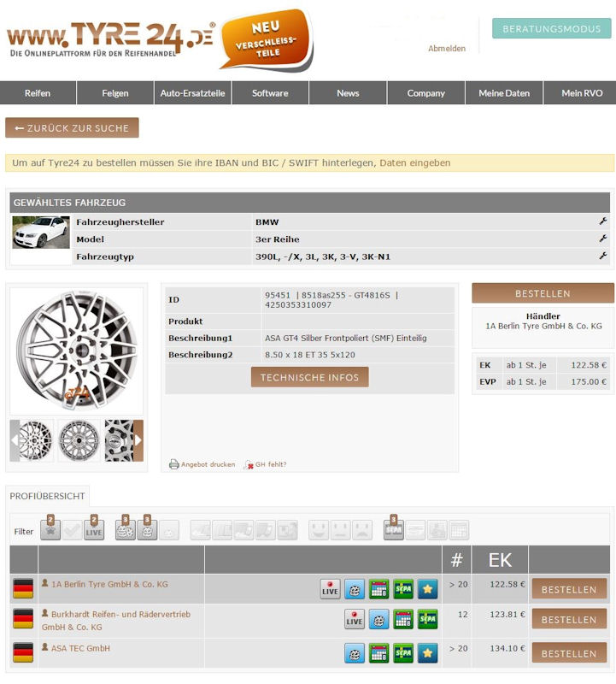Open the Company menu

(426, 93)
